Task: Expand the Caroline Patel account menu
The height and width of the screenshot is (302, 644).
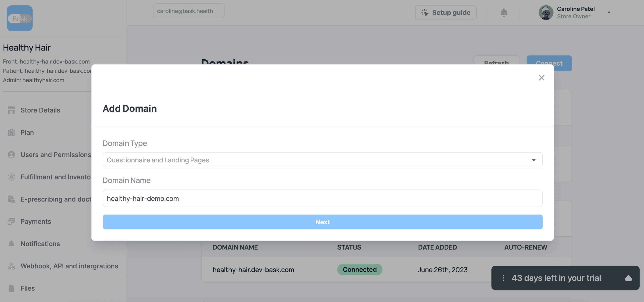Action: [609, 13]
